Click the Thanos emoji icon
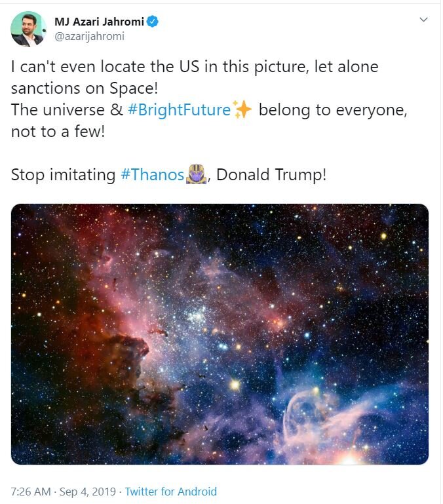 point(196,174)
